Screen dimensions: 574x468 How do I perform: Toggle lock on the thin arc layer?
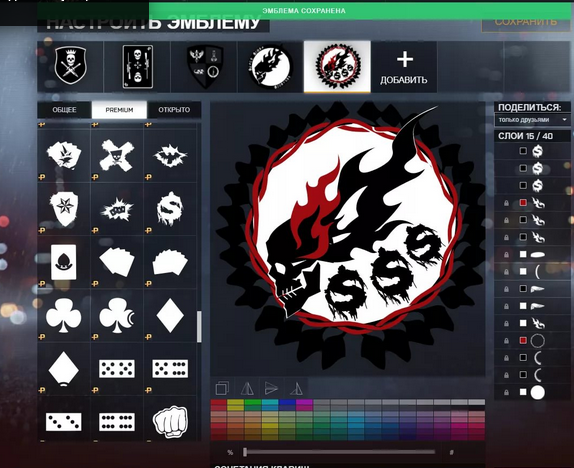(x=506, y=272)
